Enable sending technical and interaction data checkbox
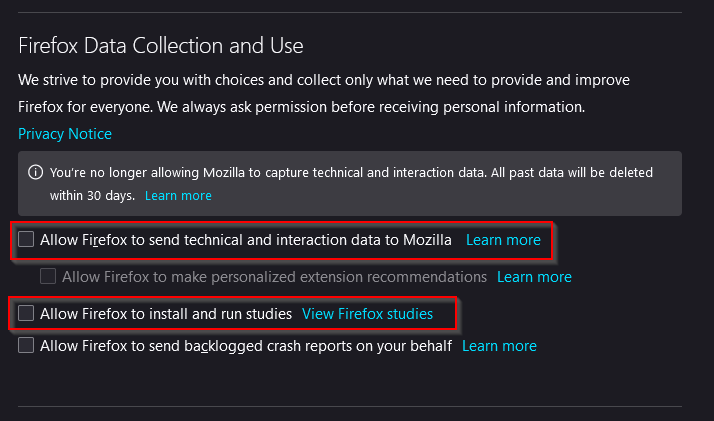 26,240
